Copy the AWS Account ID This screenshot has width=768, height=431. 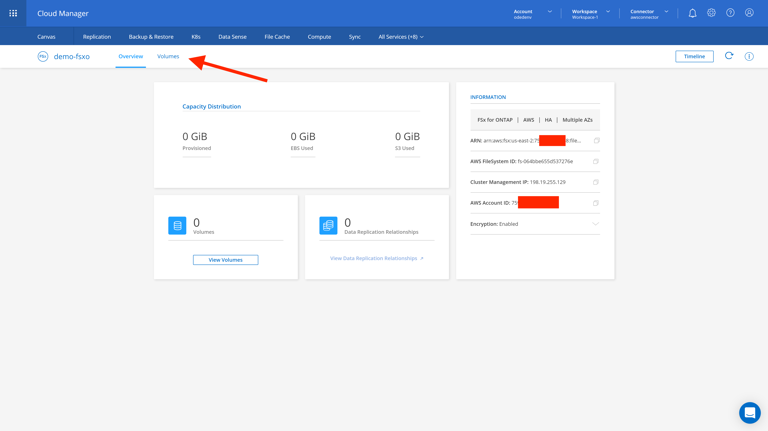[596, 203]
